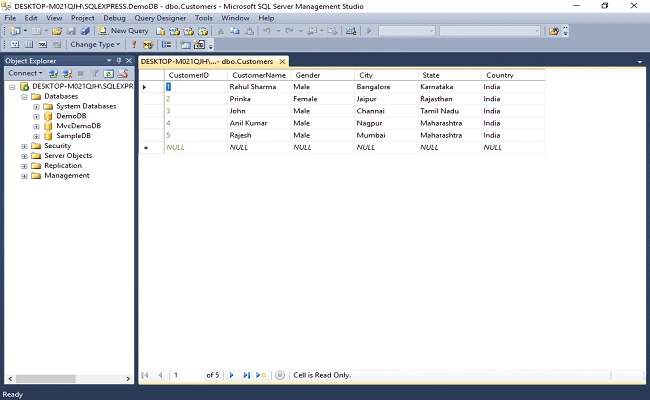This screenshot has height=400, width=650.
Task: Click the Execute SQL red exclamation icon
Action: coord(133,44)
